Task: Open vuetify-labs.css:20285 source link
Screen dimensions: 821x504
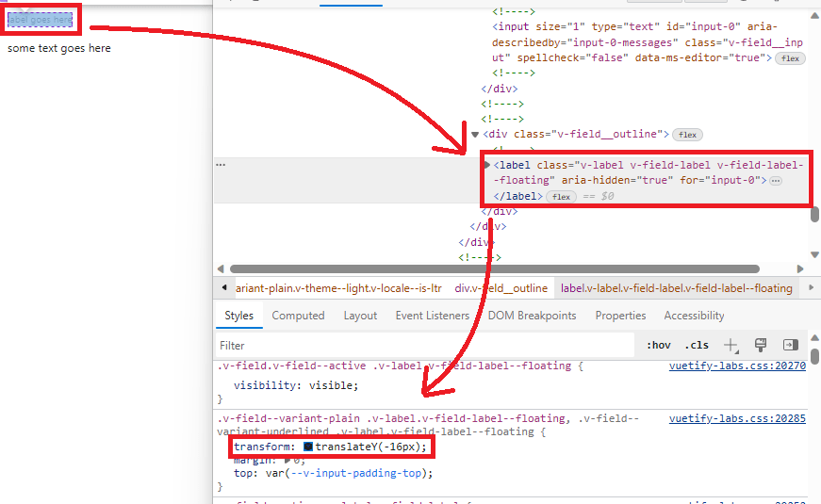Action: (737, 418)
